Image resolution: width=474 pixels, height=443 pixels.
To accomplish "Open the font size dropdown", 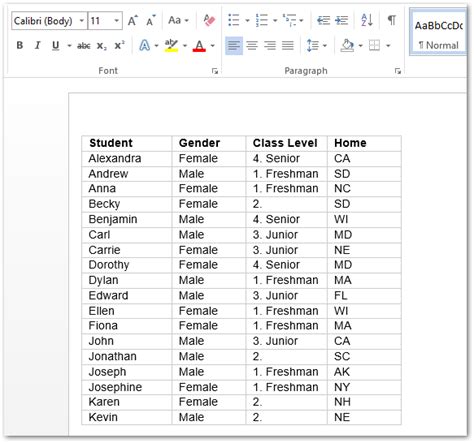I will (116, 21).
